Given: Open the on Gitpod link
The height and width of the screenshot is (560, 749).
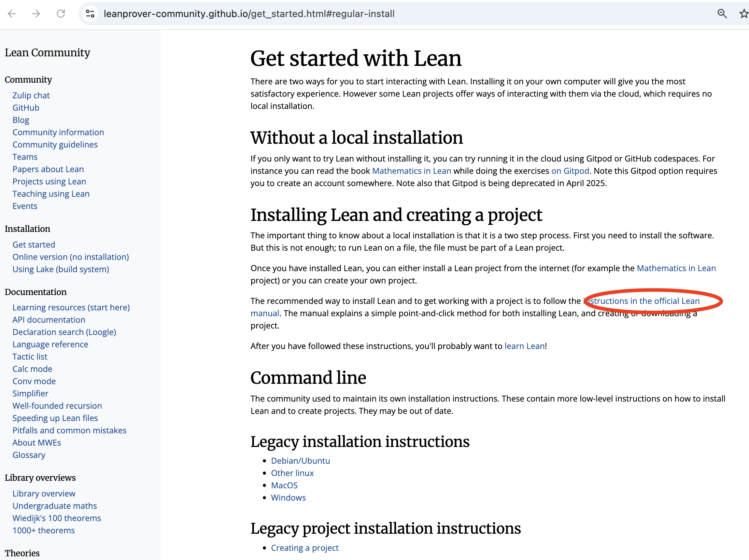Looking at the screenshot, I should click(570, 171).
